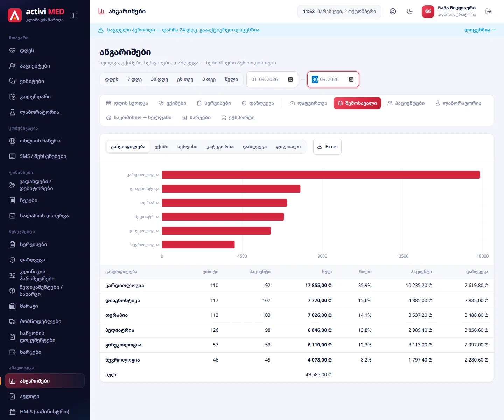Open ლაბორატორია in the sidebar
This screenshot has height=420, width=504.
tap(45, 112)
